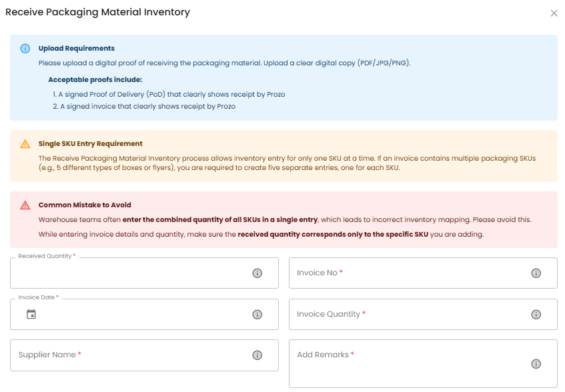Image resolution: width=565 pixels, height=392 pixels.
Task: Show info tooltip for Invoice Quantity
Action: [536, 315]
